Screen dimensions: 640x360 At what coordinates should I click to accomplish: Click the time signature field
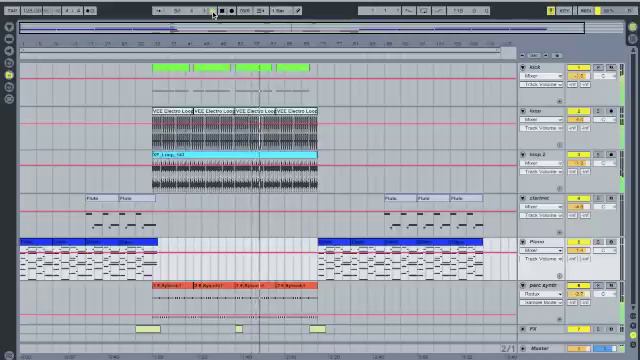(73, 11)
